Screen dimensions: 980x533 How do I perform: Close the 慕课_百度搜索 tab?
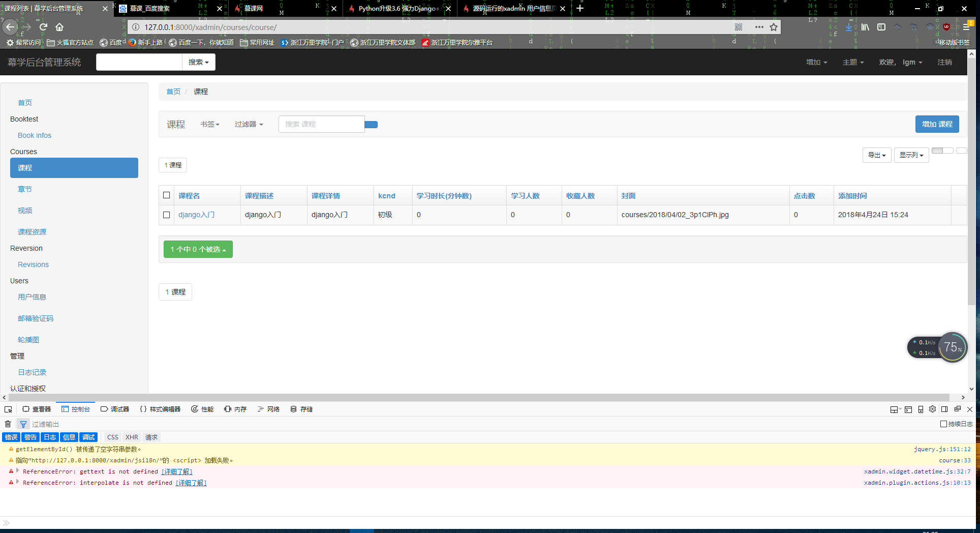tap(220, 9)
